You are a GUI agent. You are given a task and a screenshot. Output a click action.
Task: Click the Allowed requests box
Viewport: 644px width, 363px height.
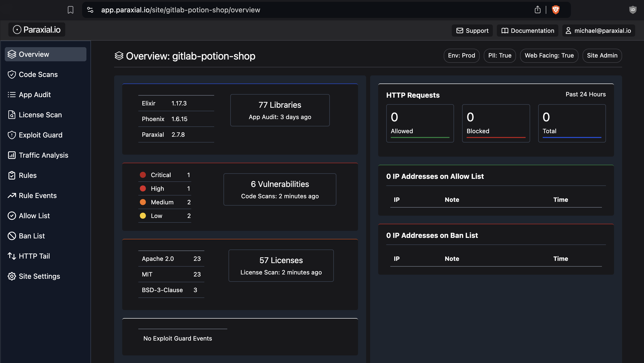click(x=420, y=123)
